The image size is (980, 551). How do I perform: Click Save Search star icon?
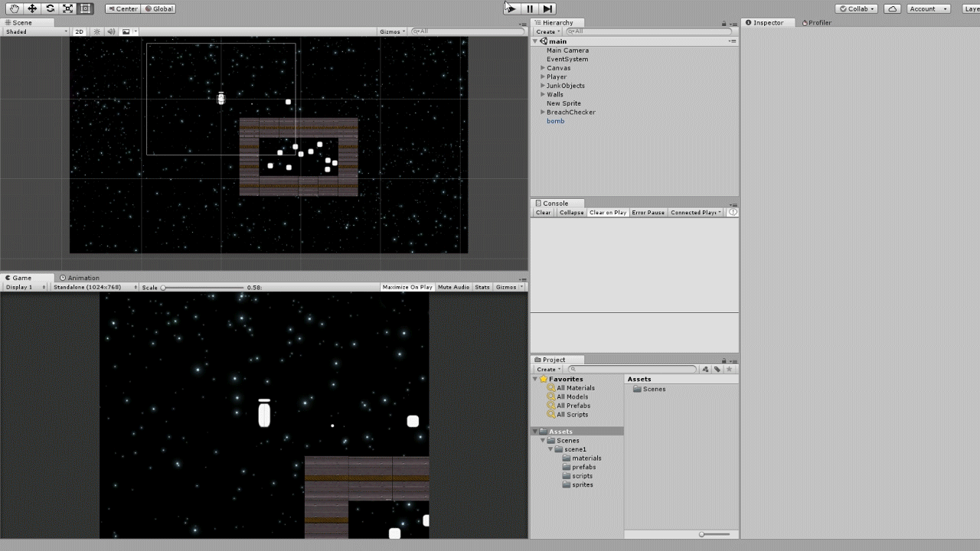[x=730, y=369]
